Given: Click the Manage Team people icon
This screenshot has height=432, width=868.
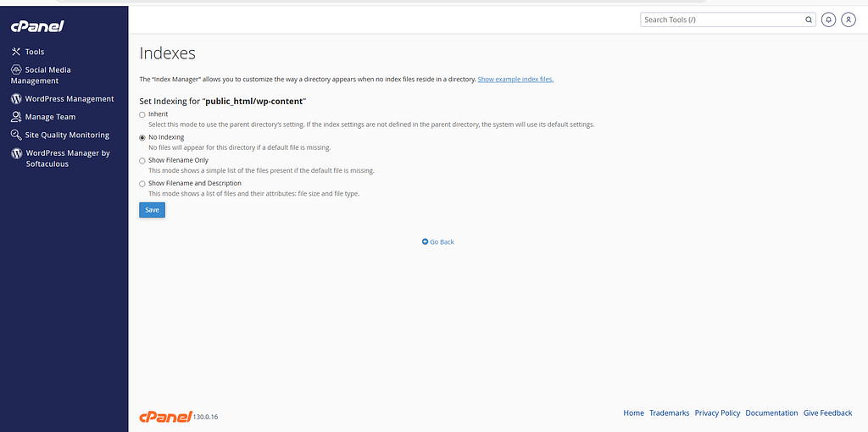Looking at the screenshot, I should [16, 117].
